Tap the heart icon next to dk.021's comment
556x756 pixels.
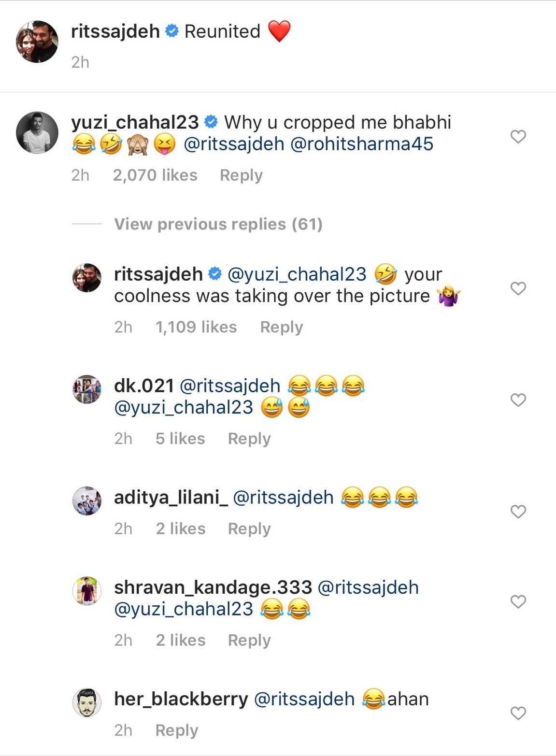[x=518, y=399]
